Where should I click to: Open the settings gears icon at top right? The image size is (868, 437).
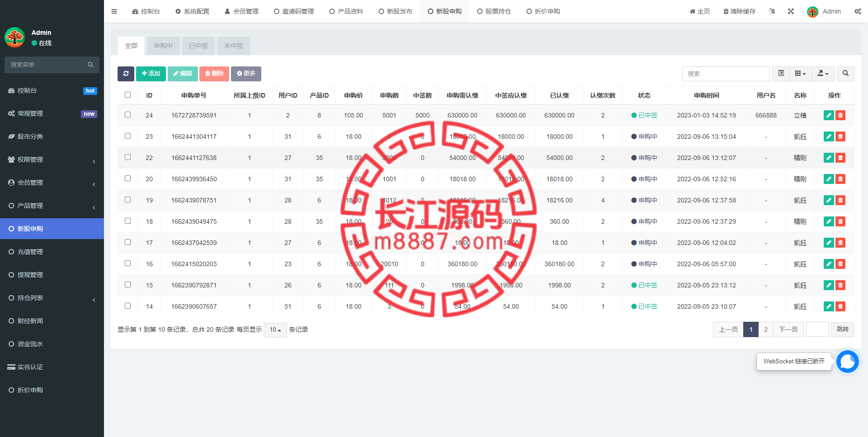(x=858, y=11)
